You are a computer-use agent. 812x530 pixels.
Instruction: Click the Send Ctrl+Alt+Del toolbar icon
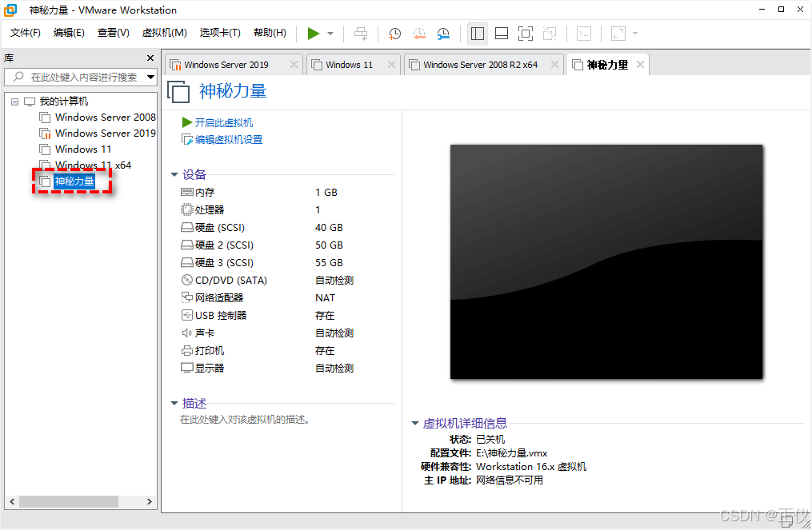pyautogui.click(x=361, y=34)
